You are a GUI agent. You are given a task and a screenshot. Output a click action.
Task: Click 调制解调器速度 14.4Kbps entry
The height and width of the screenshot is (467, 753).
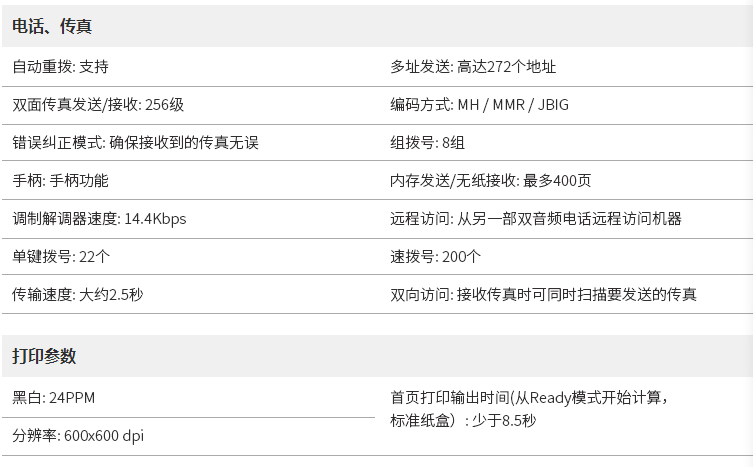tap(99, 219)
